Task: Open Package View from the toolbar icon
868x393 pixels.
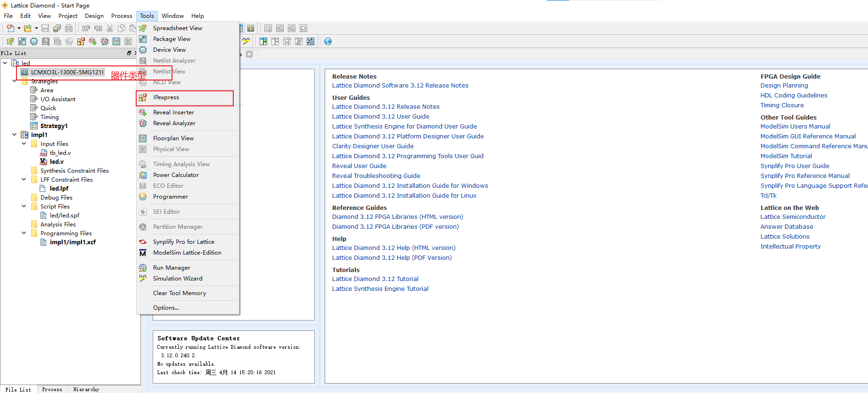Action: (22, 41)
